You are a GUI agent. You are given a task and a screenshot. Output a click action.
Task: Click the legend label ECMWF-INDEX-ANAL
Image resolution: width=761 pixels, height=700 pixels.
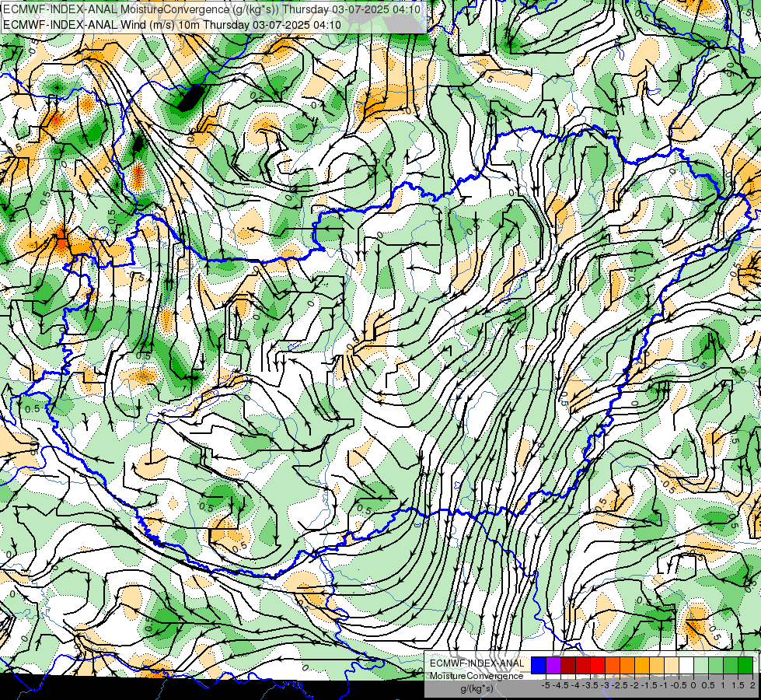(x=476, y=663)
